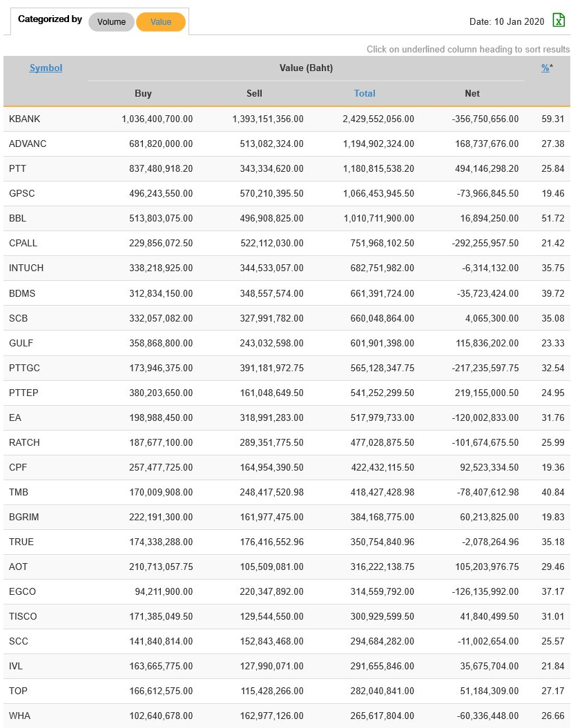
Task: Select the TRUE symbol row
Action: pyautogui.click(x=21, y=542)
